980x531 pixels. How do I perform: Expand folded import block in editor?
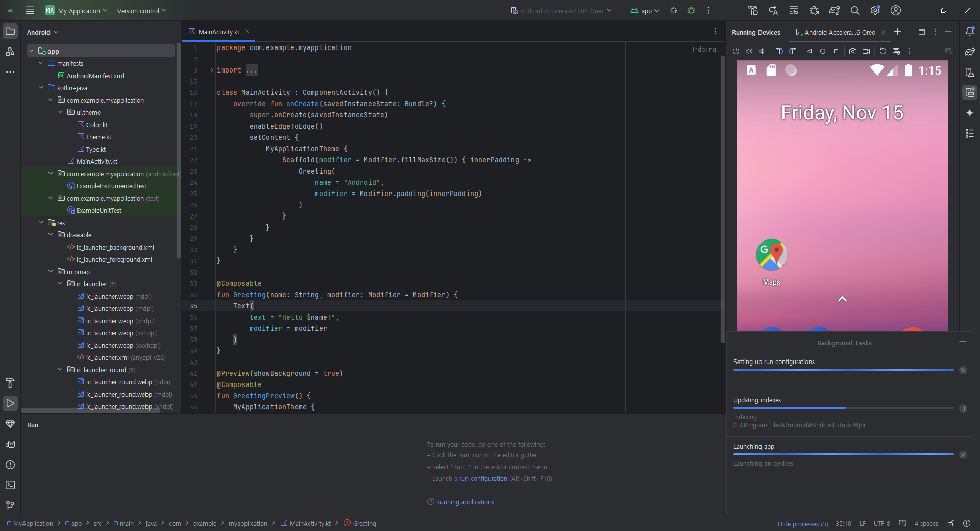point(212,70)
